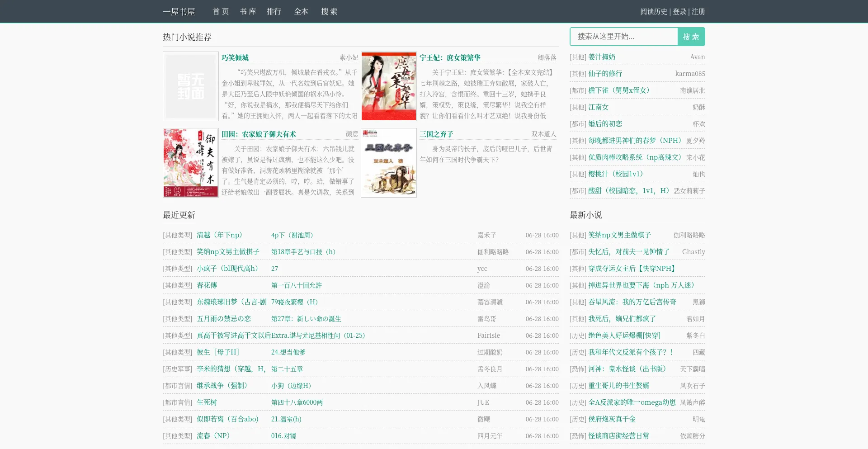Screen dimensions: 868x449
Task: Open 流春（NP）novel link
Action: [x=213, y=436]
